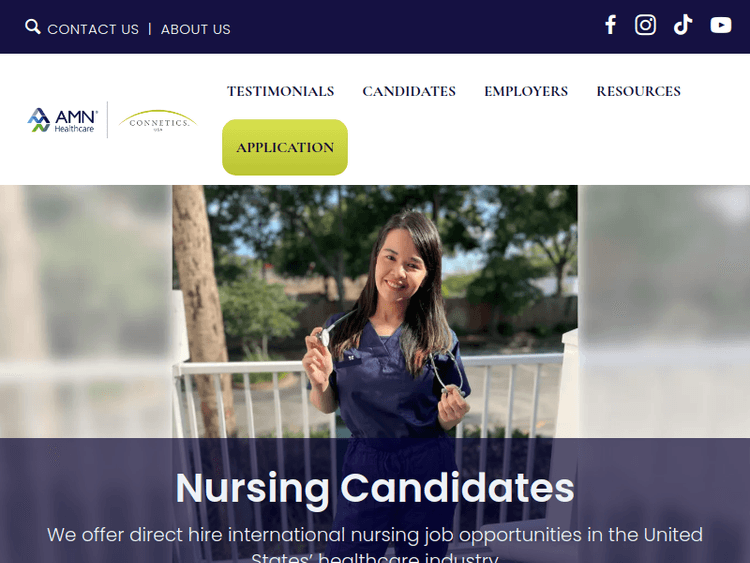Open the Employers navigation item

[526, 91]
